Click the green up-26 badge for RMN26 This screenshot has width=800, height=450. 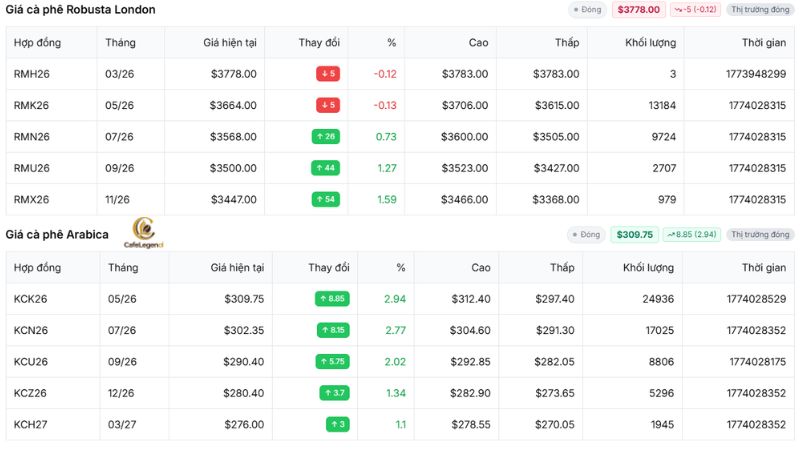[x=326, y=137]
